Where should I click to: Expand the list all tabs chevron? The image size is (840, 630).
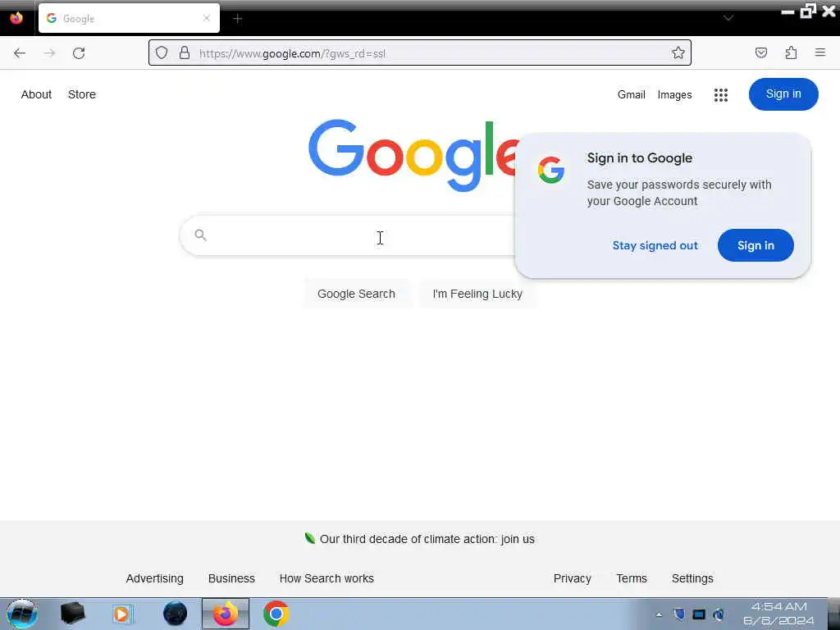click(728, 18)
